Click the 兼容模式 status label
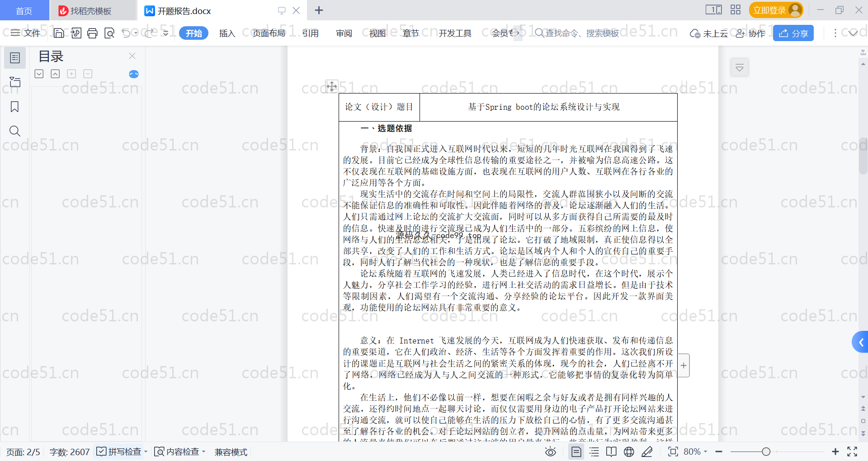This screenshot has height=461, width=868. pos(231,452)
